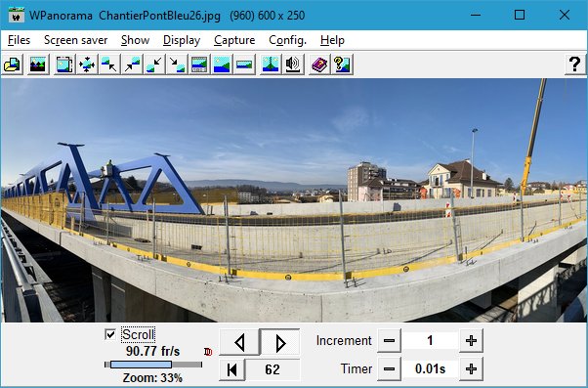Click the icon moving image to top-right
Image resolution: width=588 pixels, height=388 pixels.
point(132,65)
